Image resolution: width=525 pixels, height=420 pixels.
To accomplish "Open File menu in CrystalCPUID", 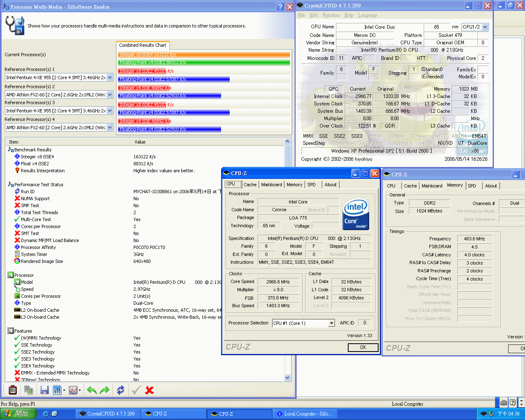I will (301, 15).
